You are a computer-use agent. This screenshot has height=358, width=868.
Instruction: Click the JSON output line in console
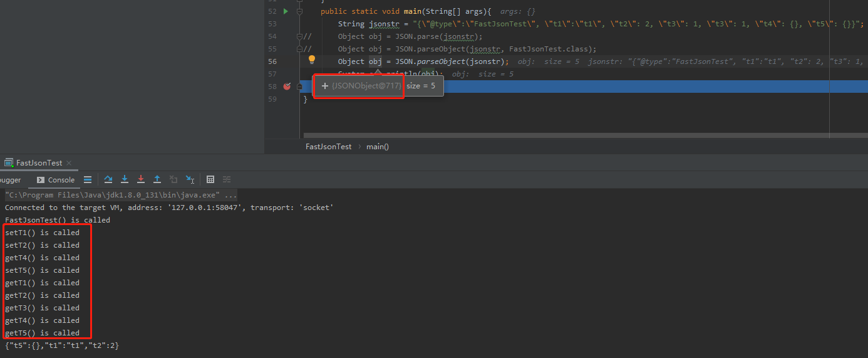62,345
